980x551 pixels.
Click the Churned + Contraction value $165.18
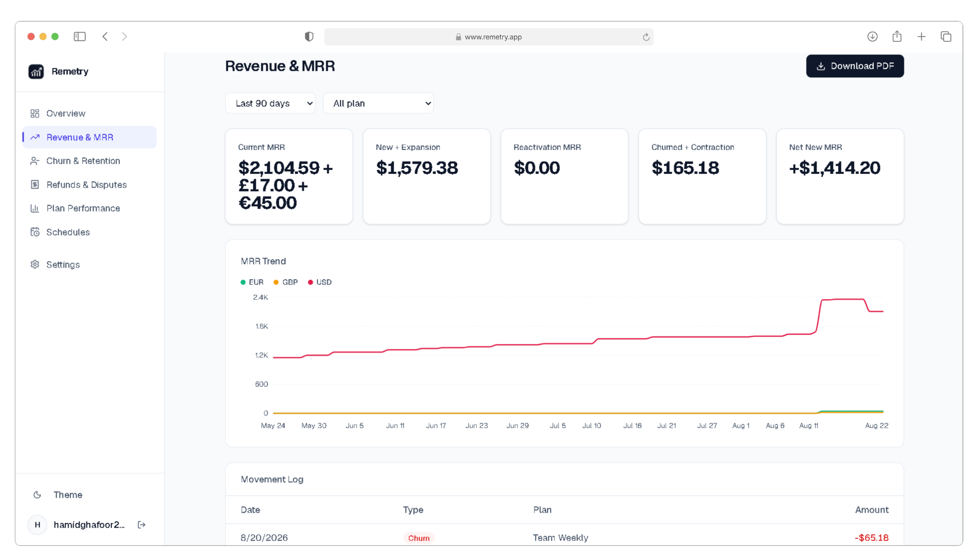685,168
